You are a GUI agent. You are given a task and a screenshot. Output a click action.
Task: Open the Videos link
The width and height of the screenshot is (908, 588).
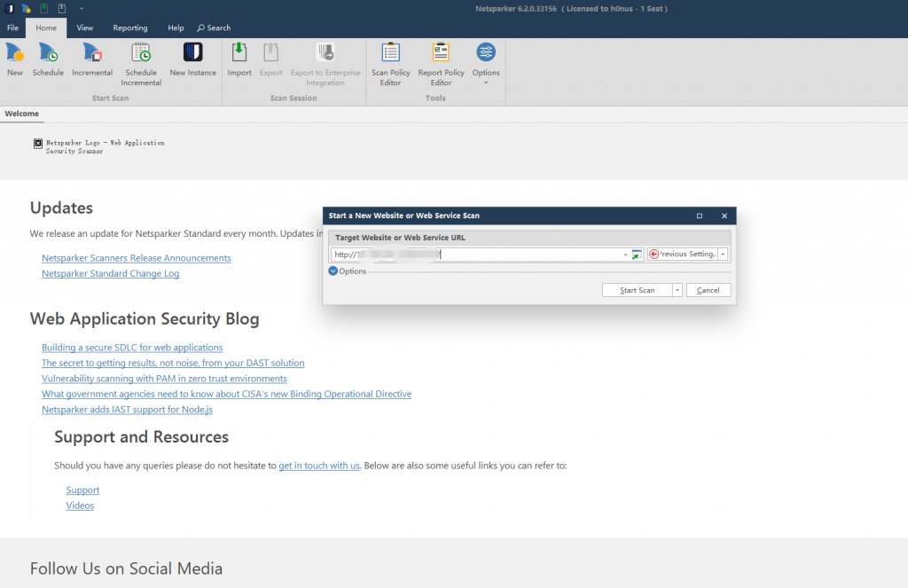click(x=80, y=506)
